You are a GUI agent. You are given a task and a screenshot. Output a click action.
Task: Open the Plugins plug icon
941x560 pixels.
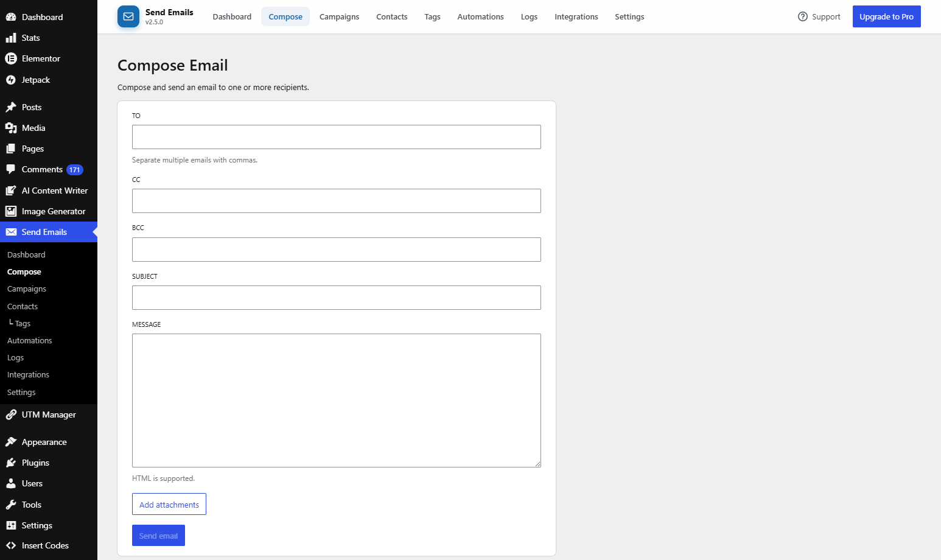point(11,463)
